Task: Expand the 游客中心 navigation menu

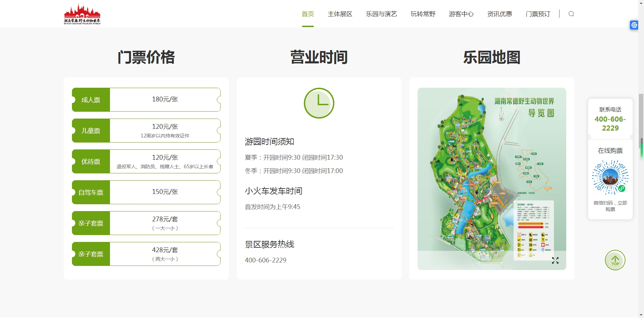Action: click(461, 14)
